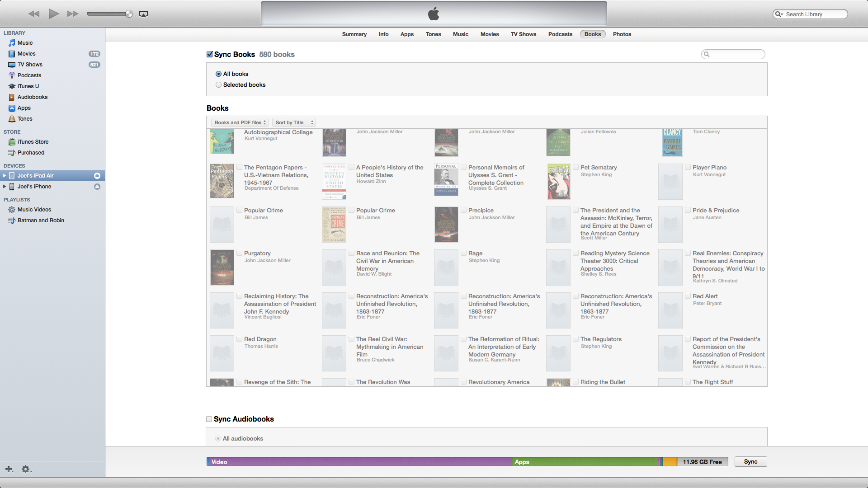Screen dimensions: 868x488
Task: Click the rewind playback button
Action: pos(34,14)
